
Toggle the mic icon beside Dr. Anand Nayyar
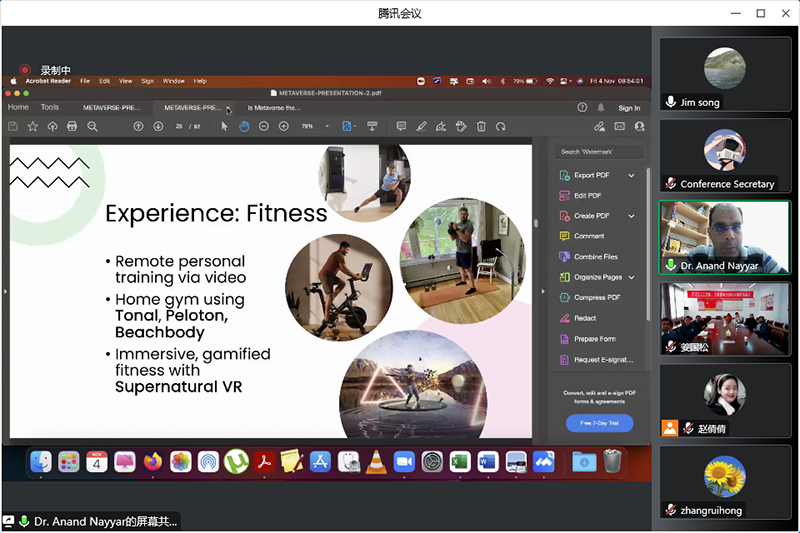click(670, 265)
